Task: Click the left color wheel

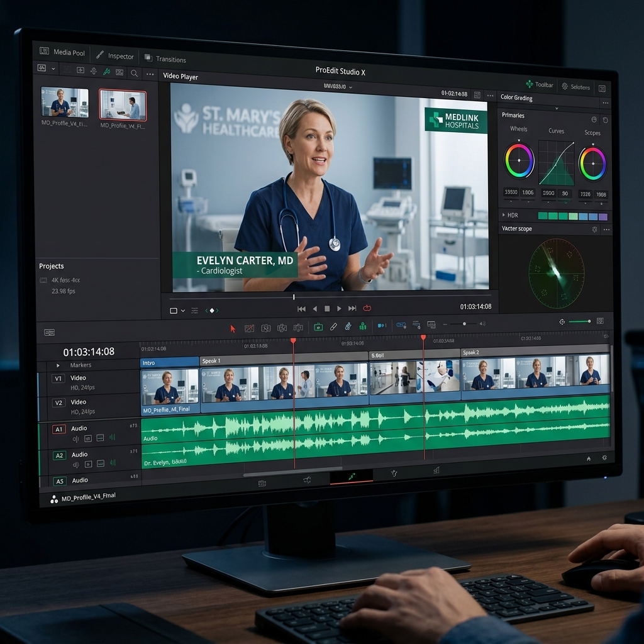Action: coord(519,160)
